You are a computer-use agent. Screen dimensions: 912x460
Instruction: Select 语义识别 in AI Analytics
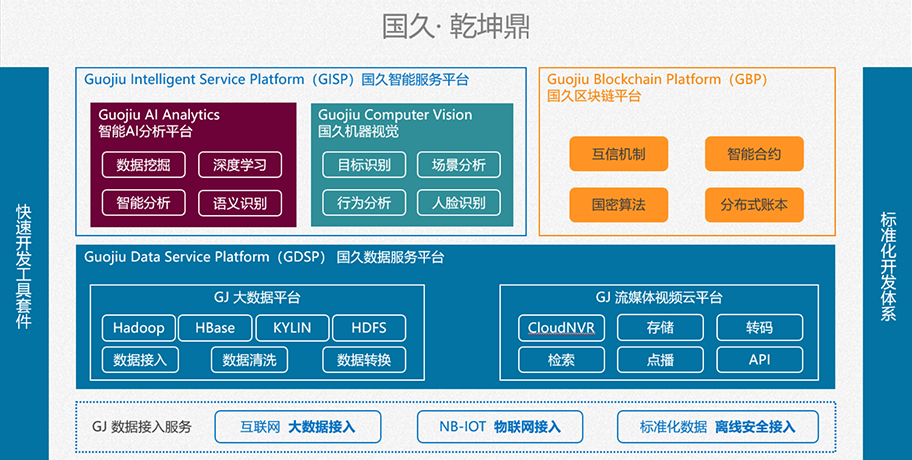pyautogui.click(x=240, y=203)
